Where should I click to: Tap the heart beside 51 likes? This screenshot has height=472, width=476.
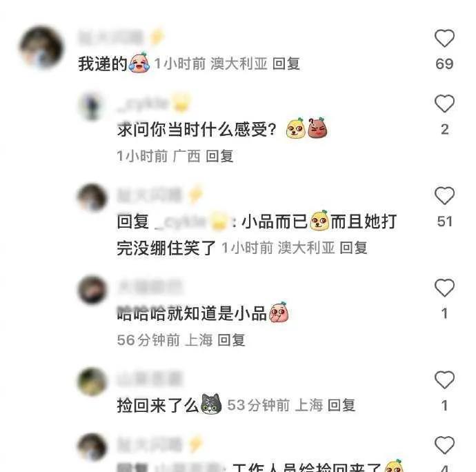tap(444, 195)
